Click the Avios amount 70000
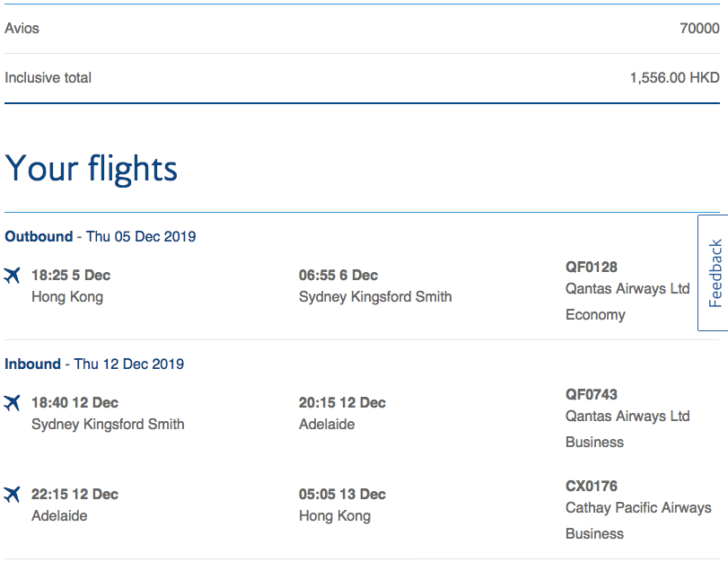Viewport: 728px width, 562px height. click(699, 29)
